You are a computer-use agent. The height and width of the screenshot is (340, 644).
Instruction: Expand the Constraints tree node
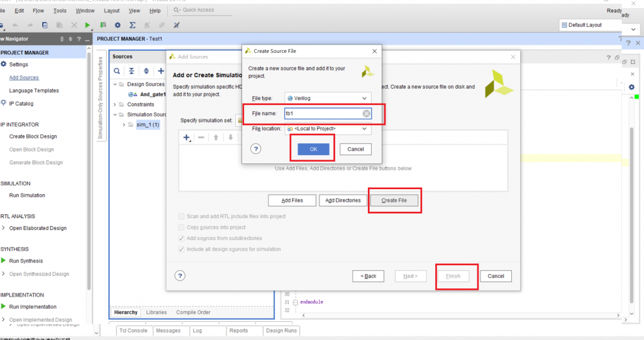pos(115,104)
